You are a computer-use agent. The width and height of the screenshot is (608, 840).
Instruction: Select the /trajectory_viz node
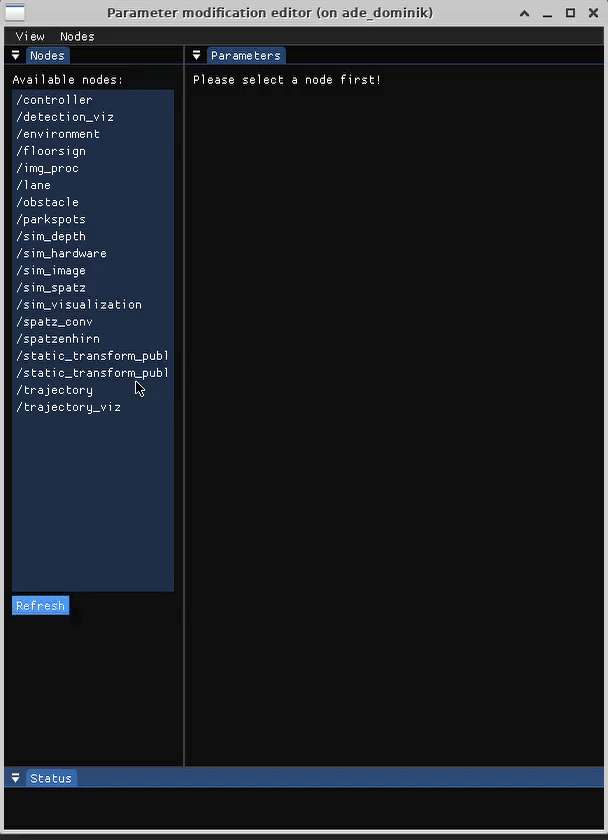click(68, 407)
